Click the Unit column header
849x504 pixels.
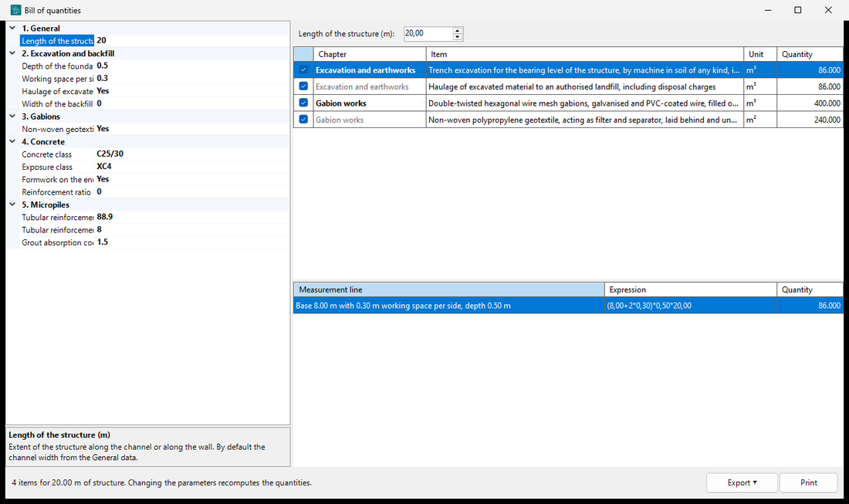pyautogui.click(x=760, y=54)
